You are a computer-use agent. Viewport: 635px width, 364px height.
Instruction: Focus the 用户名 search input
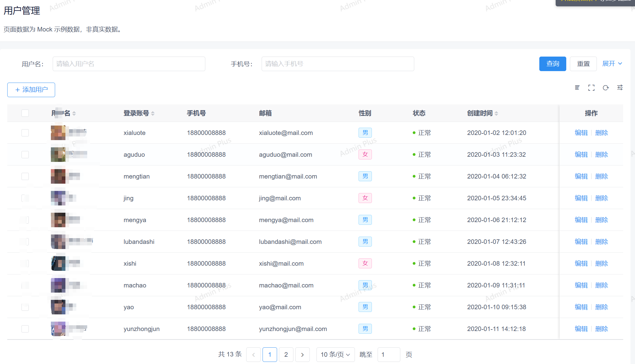pyautogui.click(x=129, y=64)
